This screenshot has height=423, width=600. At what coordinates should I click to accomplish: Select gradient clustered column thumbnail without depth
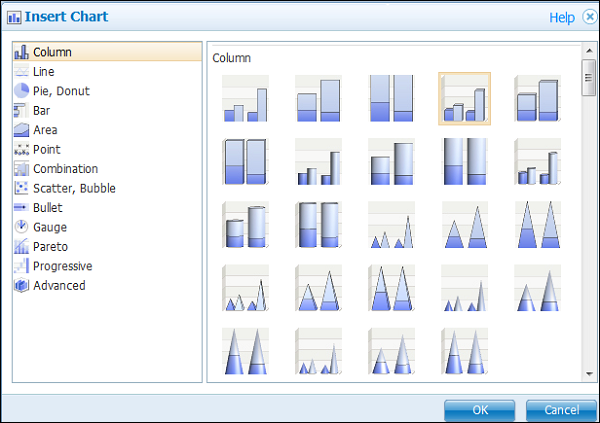tap(318, 162)
